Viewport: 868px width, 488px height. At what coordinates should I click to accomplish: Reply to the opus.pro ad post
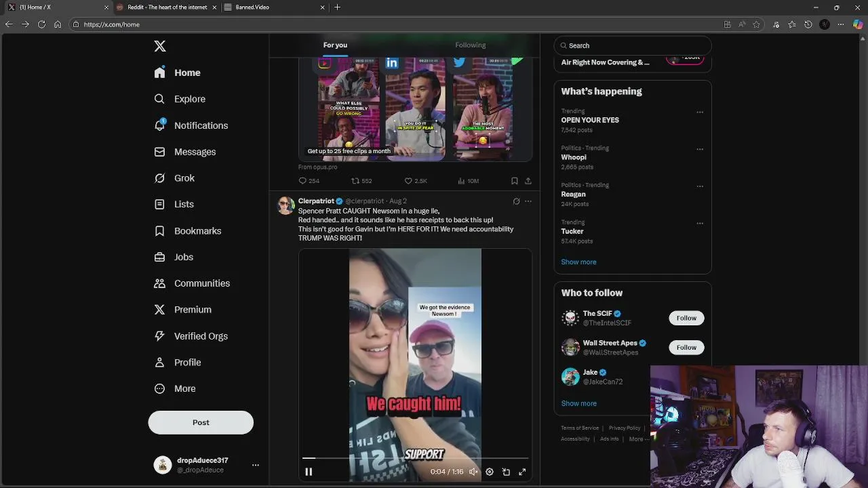tap(309, 181)
